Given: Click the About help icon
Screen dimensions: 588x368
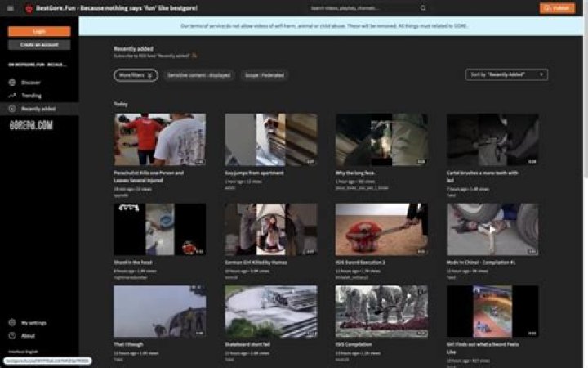Looking at the screenshot, I should (x=12, y=336).
